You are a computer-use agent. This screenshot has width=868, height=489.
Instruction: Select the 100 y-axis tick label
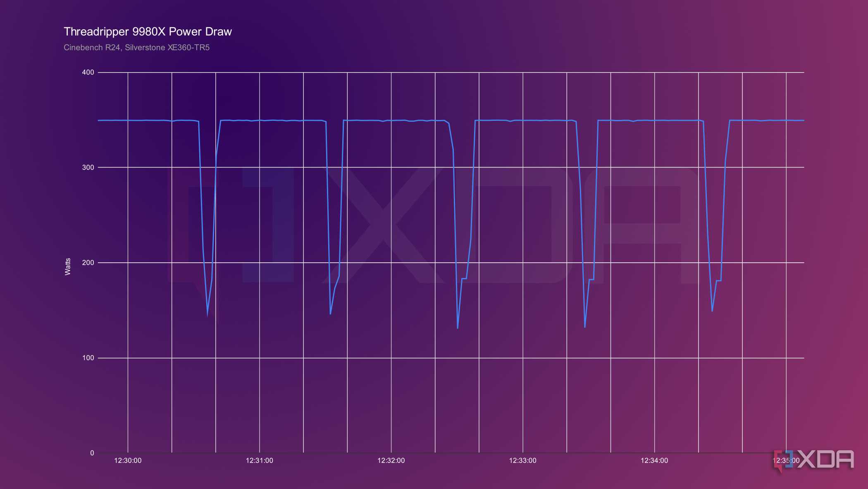click(x=88, y=358)
